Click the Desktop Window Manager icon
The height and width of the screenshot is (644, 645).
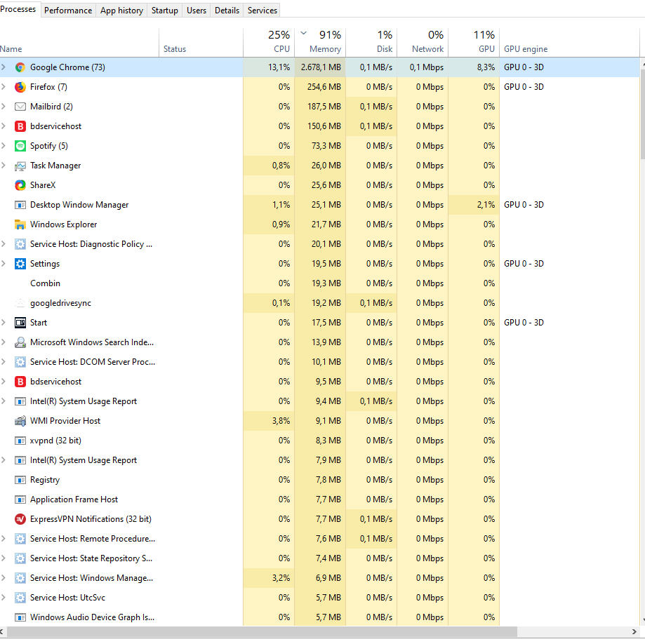(20, 205)
